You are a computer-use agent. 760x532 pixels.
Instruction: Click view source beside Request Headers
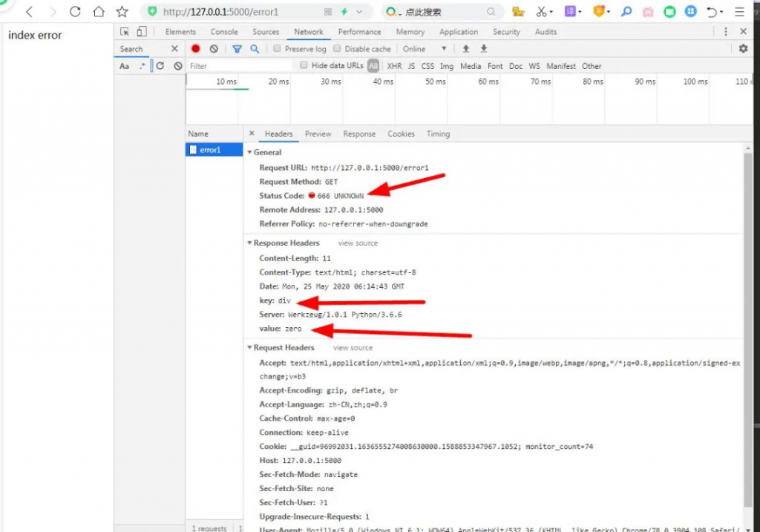pyautogui.click(x=353, y=348)
